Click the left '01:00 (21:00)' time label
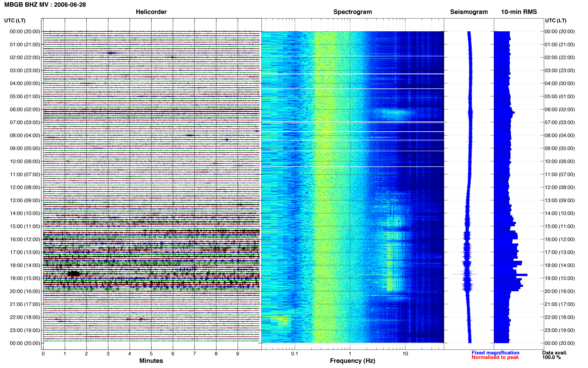The width and height of the screenshot is (588, 368). pos(25,45)
